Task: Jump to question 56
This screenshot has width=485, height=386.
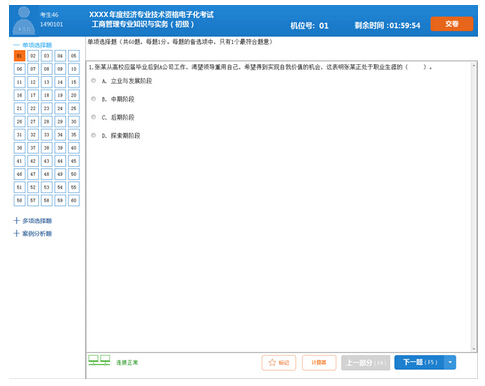Action: (19, 200)
